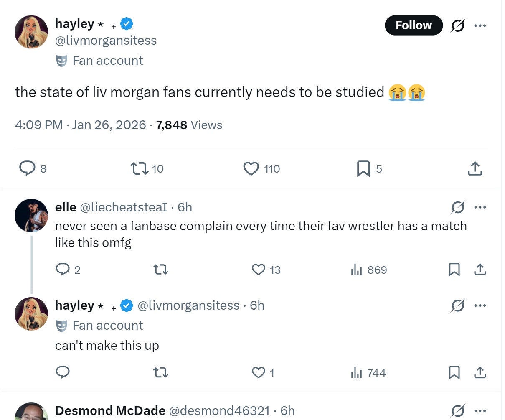Open elle's profile picture
This screenshot has height=420, width=505.
31,216
